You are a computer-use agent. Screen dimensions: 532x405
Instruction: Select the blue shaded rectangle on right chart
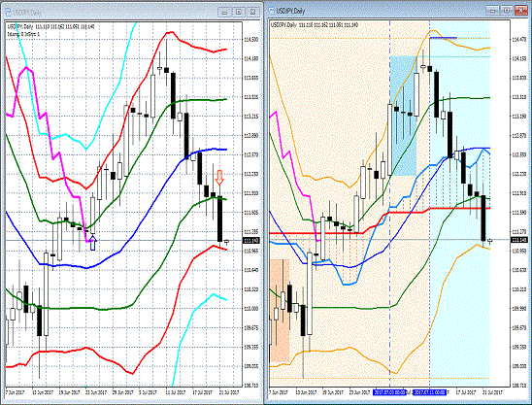tap(403, 116)
